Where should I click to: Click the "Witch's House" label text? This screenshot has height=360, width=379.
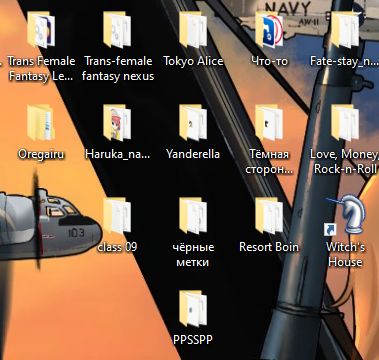345,254
